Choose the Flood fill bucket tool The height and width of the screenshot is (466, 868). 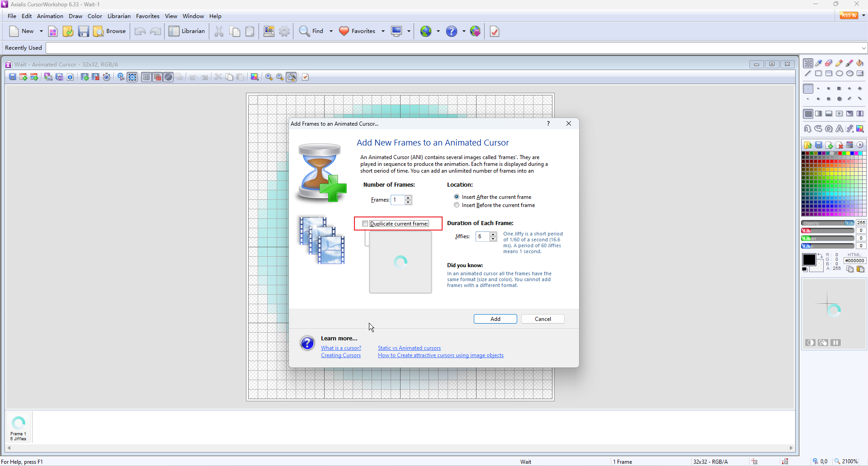pyautogui.click(x=860, y=63)
